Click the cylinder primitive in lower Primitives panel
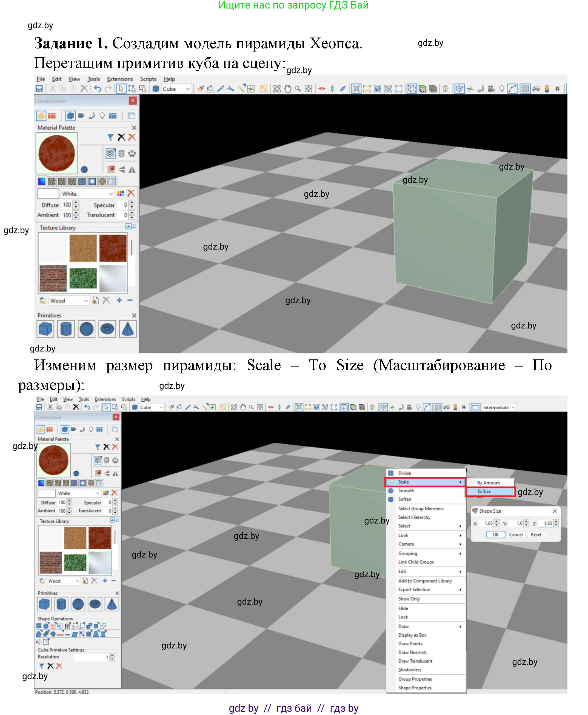The image size is (588, 715). [61, 604]
